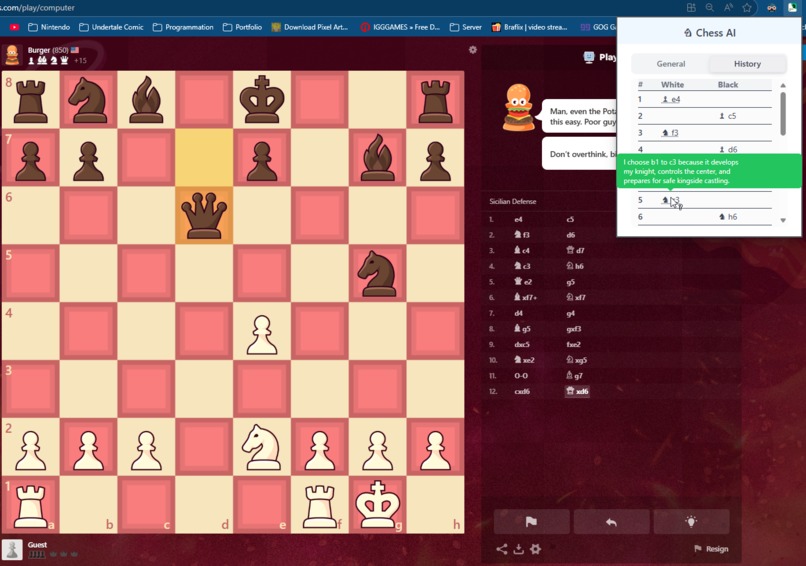
Task: Click the browser favorites star icon
Action: (747, 8)
